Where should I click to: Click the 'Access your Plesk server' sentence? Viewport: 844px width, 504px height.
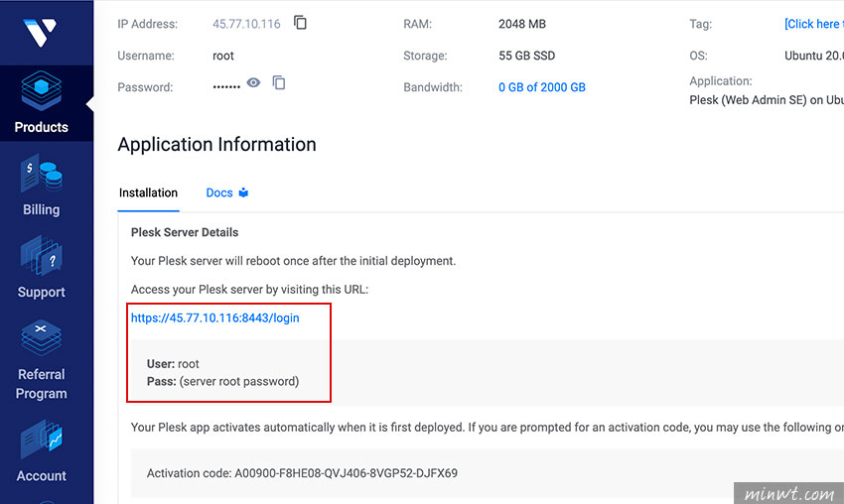click(x=250, y=290)
